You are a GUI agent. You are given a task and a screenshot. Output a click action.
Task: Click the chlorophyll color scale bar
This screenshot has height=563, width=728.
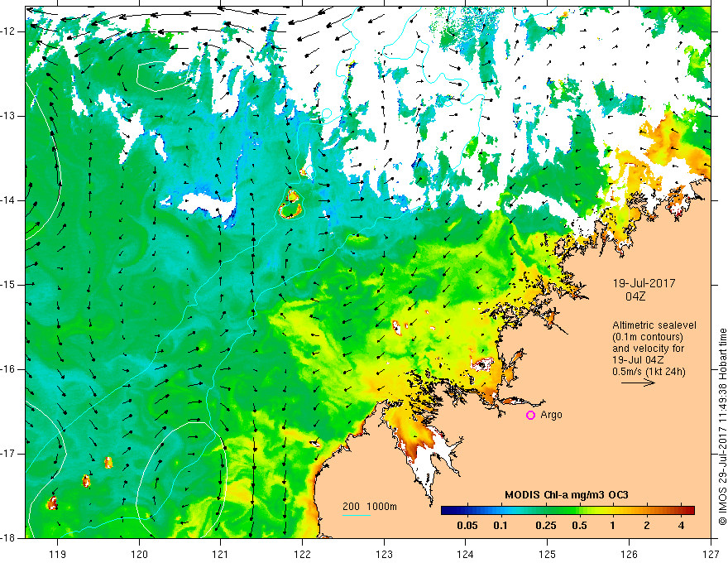tap(568, 511)
